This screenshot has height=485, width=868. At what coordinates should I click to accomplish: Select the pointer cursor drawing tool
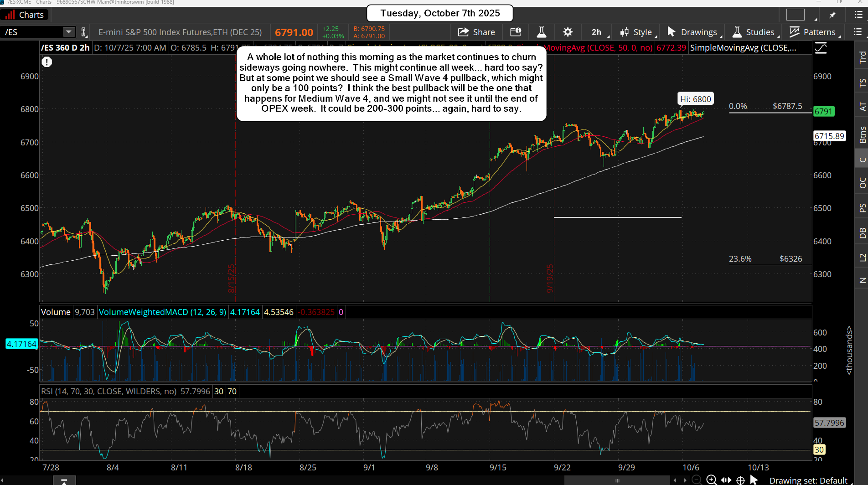tap(754, 480)
